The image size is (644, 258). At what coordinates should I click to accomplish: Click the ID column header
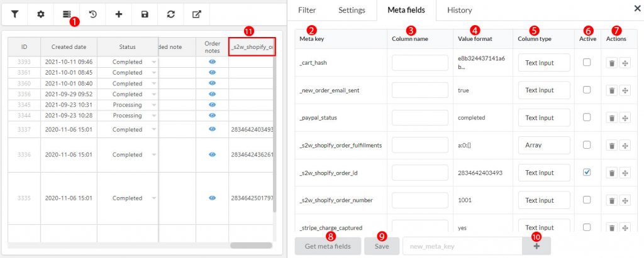click(25, 46)
